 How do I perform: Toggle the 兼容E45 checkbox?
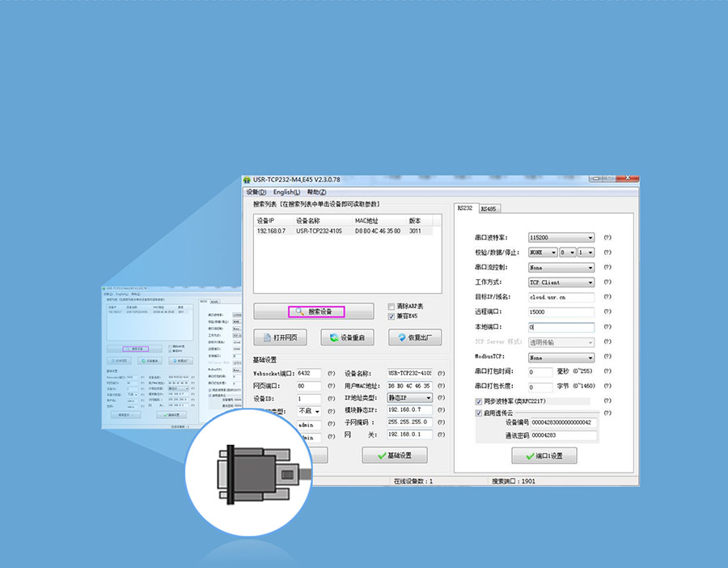pyautogui.click(x=392, y=316)
